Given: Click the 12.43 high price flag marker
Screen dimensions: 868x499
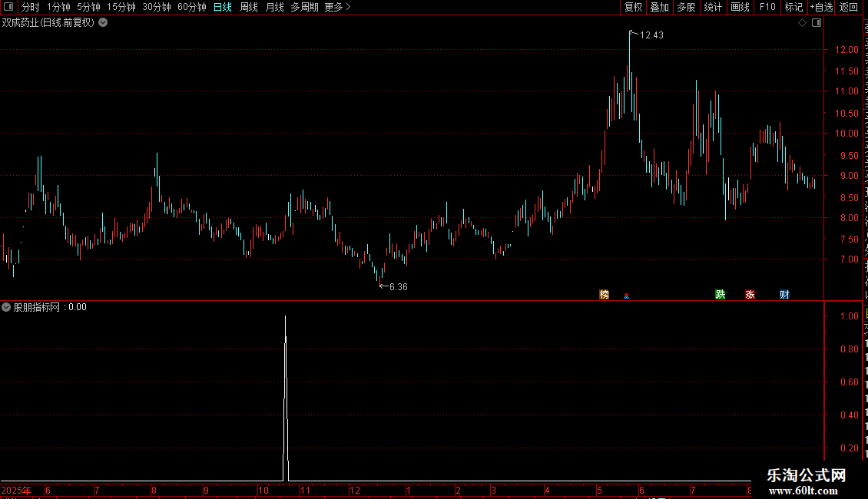Looking at the screenshot, I should coord(631,33).
